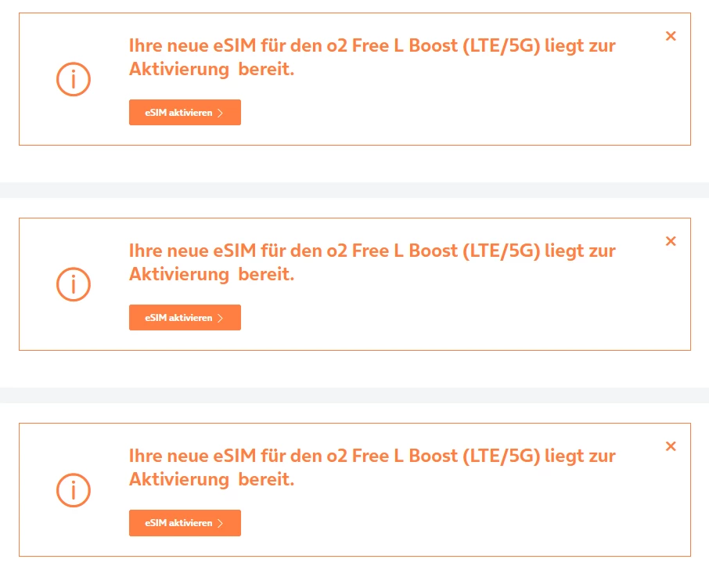
Task: Click the chevron arrow on the bottom eSIM button
Action: (x=221, y=523)
